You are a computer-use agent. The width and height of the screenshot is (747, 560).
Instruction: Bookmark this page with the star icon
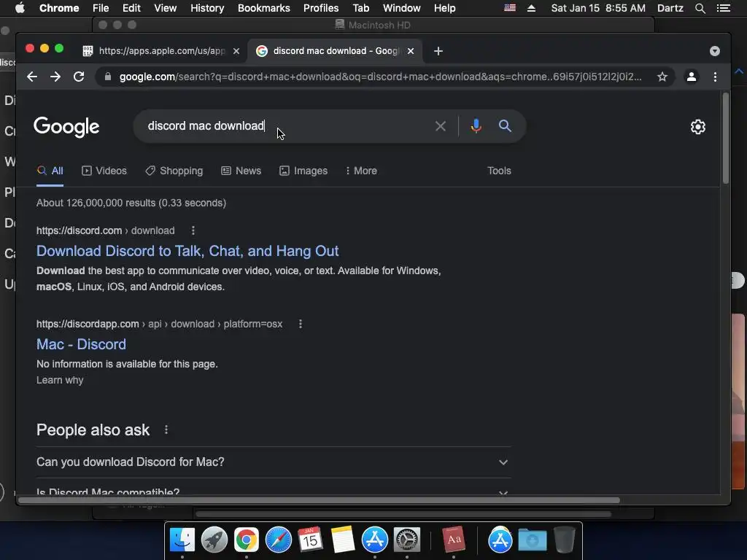tap(662, 77)
